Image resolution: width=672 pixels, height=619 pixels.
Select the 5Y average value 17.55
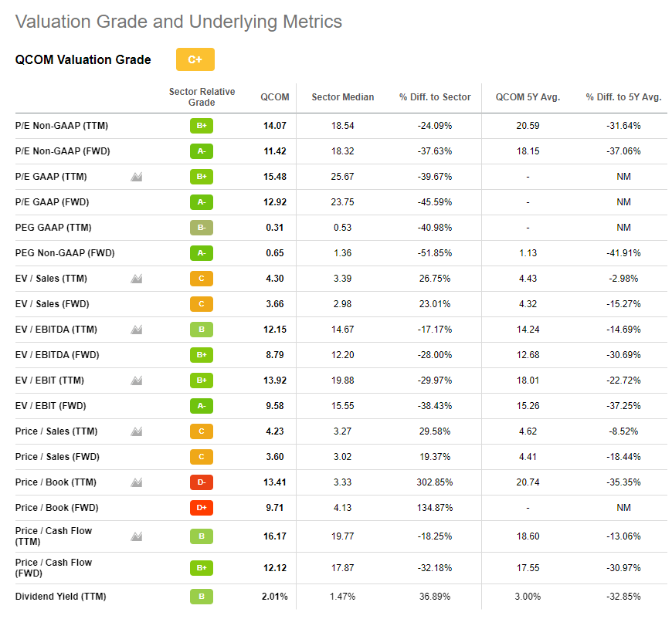(528, 568)
